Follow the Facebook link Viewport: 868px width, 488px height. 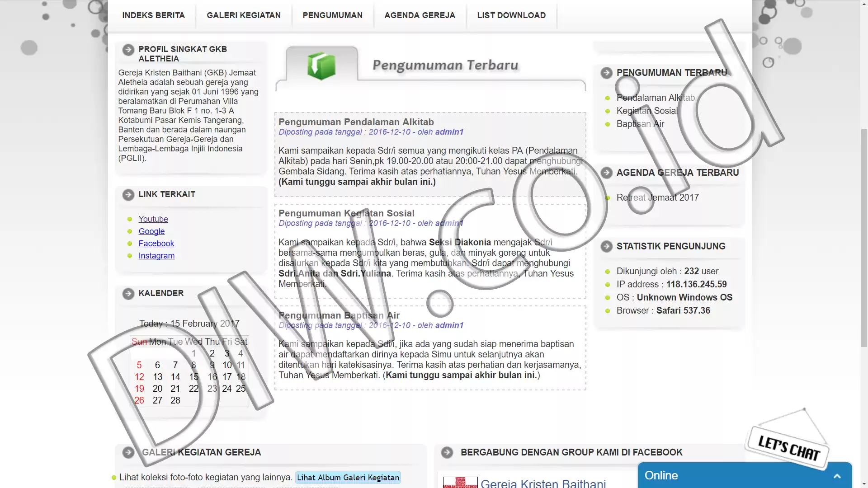pos(156,244)
